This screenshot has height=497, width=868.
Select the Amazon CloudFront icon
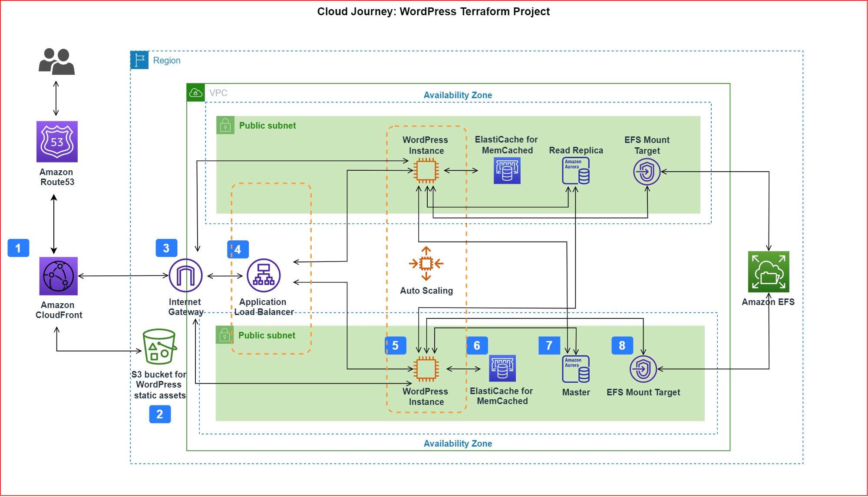(58, 276)
